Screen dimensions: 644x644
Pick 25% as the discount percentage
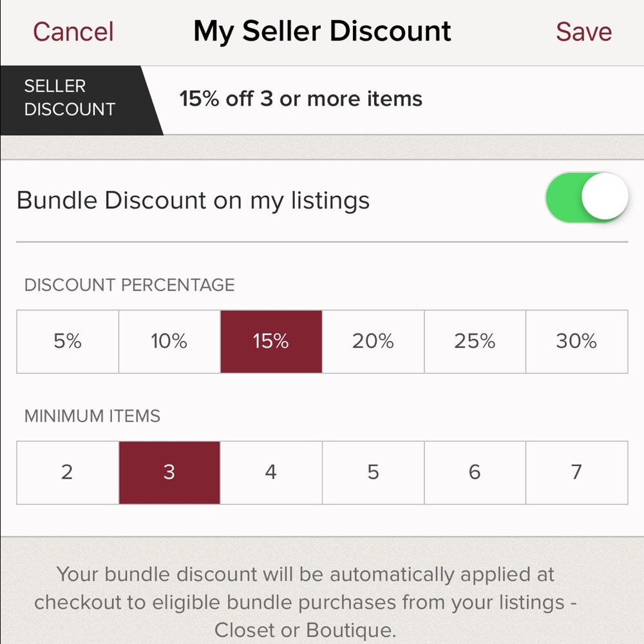[474, 341]
